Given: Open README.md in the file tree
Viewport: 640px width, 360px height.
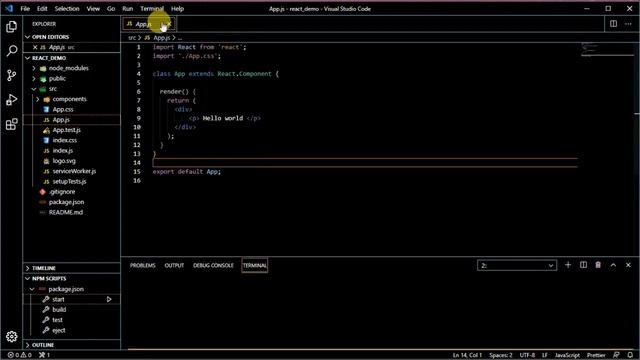Looking at the screenshot, I should click(x=66, y=212).
